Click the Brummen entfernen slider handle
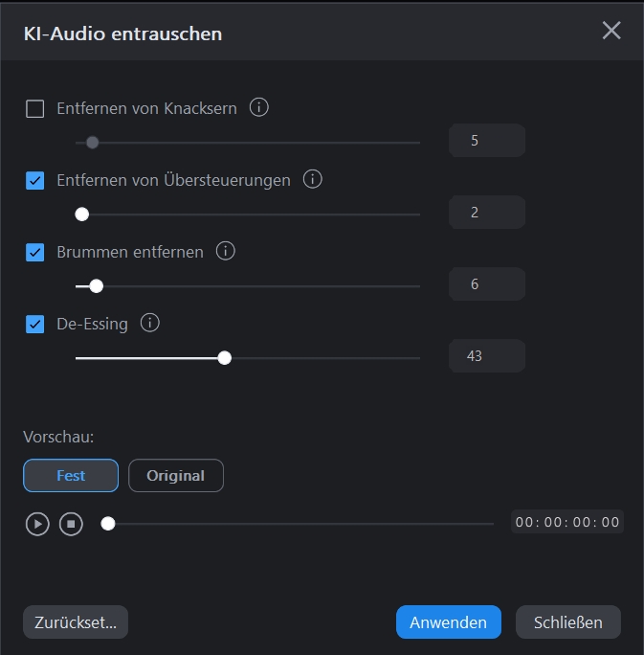This screenshot has width=644, height=655. (x=96, y=286)
